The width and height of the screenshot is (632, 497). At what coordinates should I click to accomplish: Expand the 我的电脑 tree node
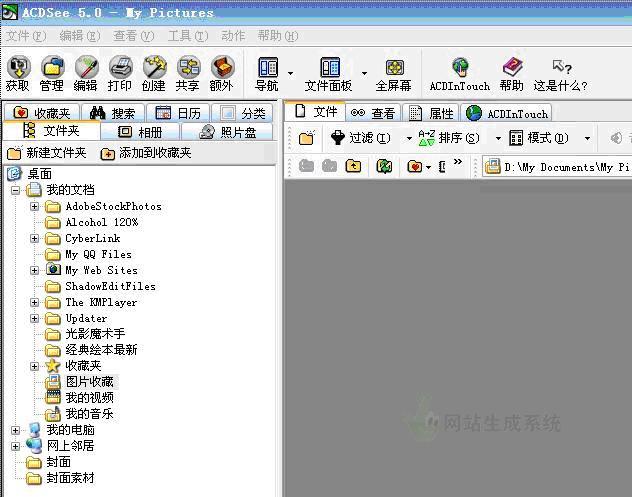pyautogui.click(x=15, y=430)
